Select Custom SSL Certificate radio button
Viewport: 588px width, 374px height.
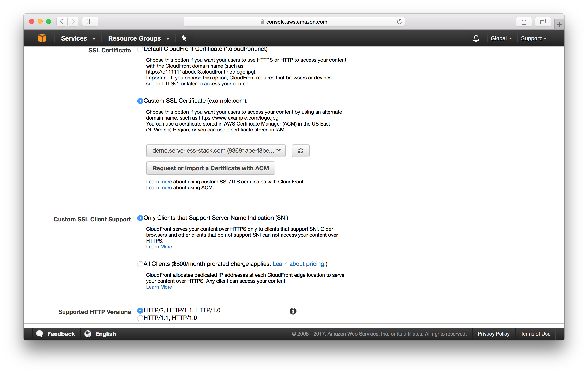point(140,101)
